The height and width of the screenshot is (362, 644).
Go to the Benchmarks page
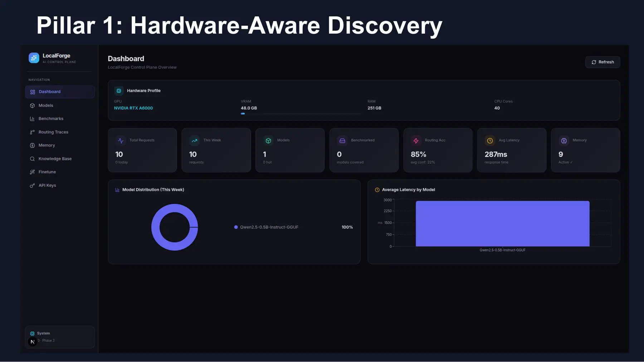[x=60, y=119]
